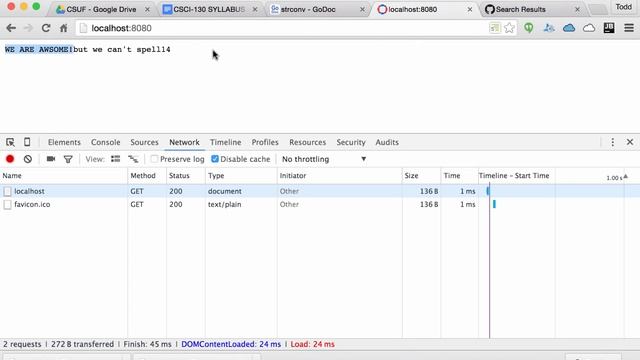Sort by the Method column header

coord(147,176)
